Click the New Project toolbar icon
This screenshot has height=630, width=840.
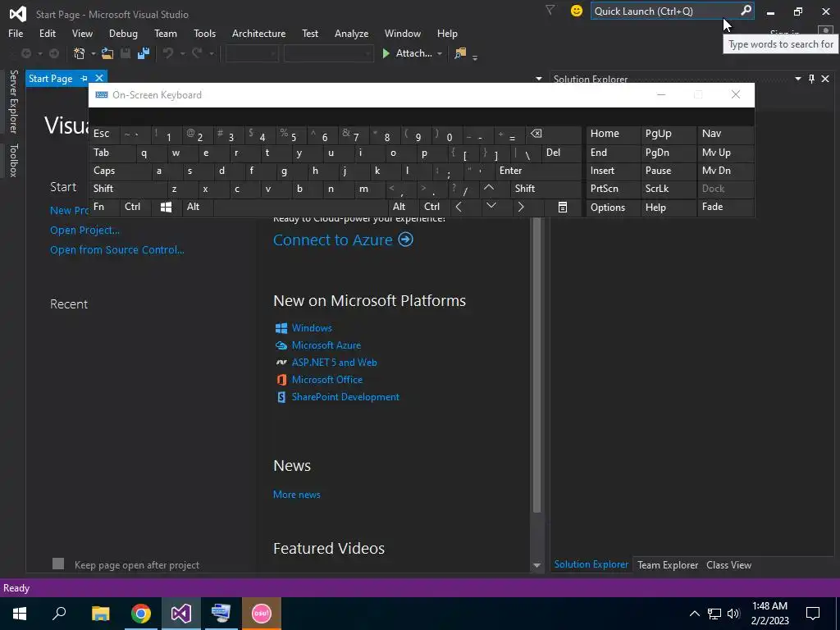80,53
